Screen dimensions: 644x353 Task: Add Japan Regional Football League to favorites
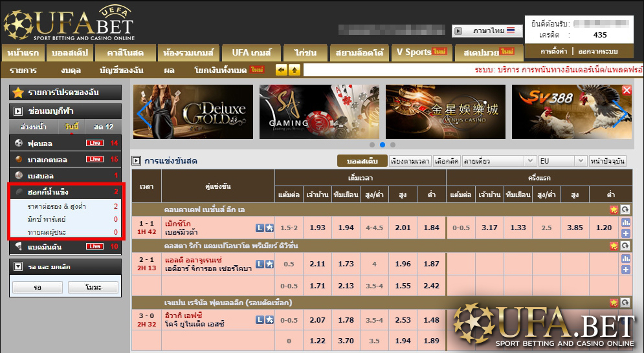(x=614, y=303)
